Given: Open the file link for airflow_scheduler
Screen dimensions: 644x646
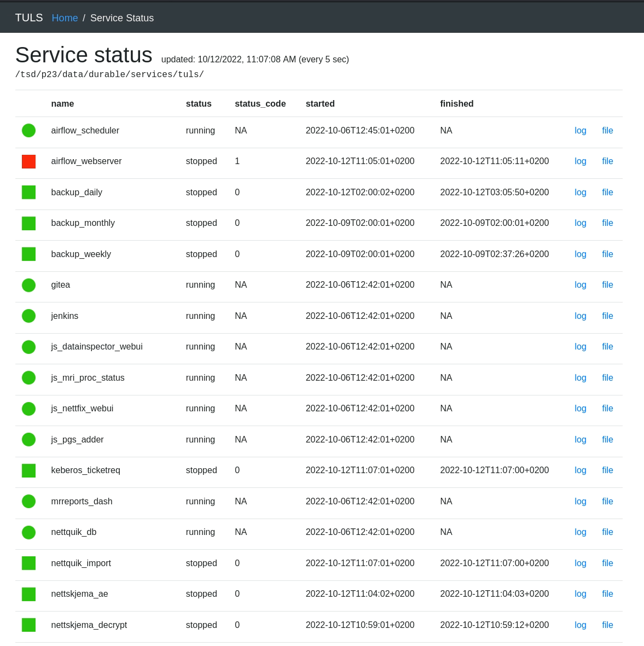Looking at the screenshot, I should pyautogui.click(x=607, y=131).
